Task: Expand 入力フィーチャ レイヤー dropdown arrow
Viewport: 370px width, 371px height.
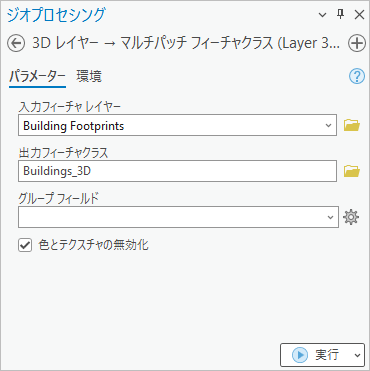Action: pyautogui.click(x=328, y=125)
